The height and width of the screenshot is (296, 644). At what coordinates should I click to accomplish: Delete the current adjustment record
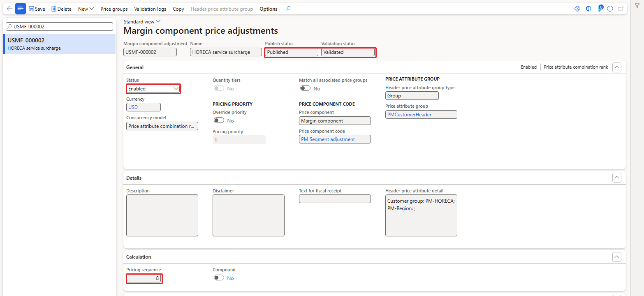pyautogui.click(x=61, y=9)
